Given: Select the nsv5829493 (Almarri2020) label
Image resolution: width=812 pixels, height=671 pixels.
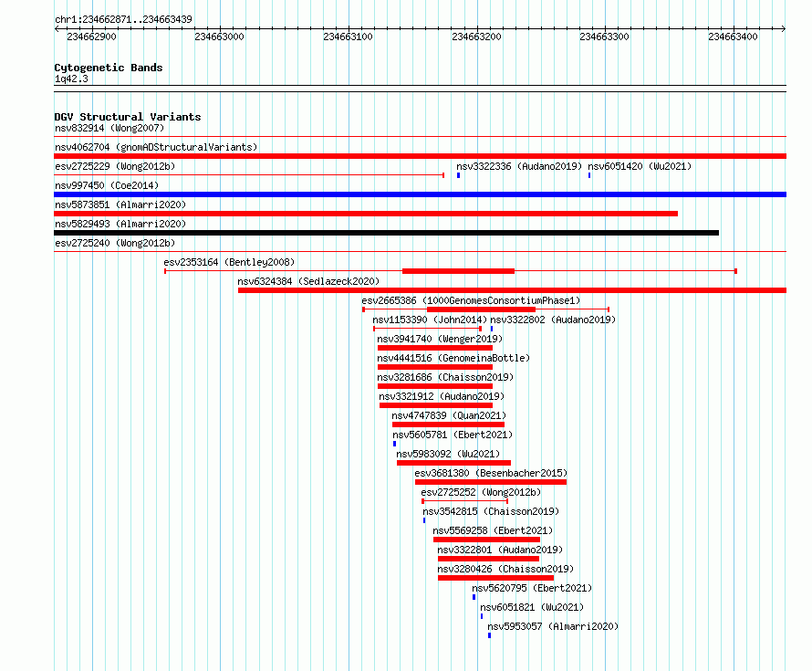Looking at the screenshot, I should pyautogui.click(x=120, y=224).
